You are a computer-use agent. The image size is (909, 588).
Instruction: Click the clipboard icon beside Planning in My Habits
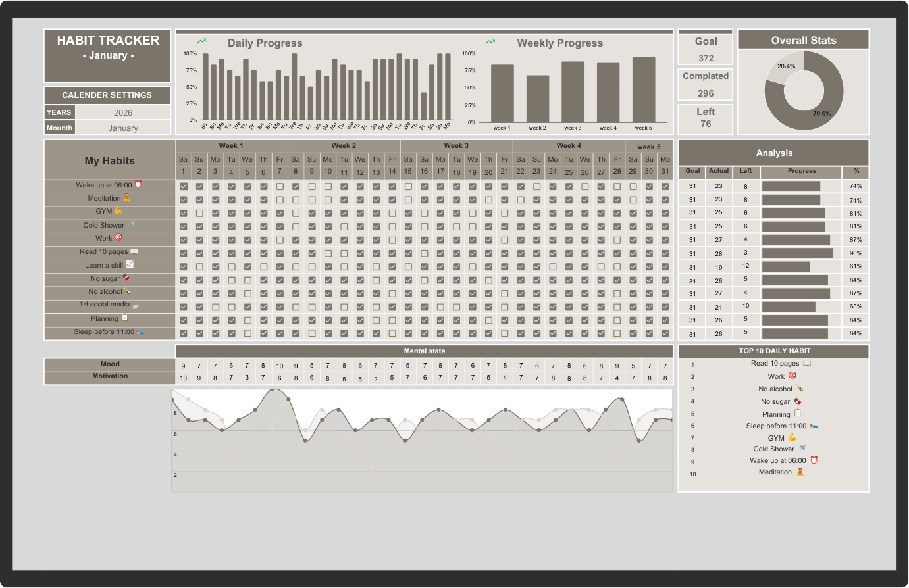[124, 318]
